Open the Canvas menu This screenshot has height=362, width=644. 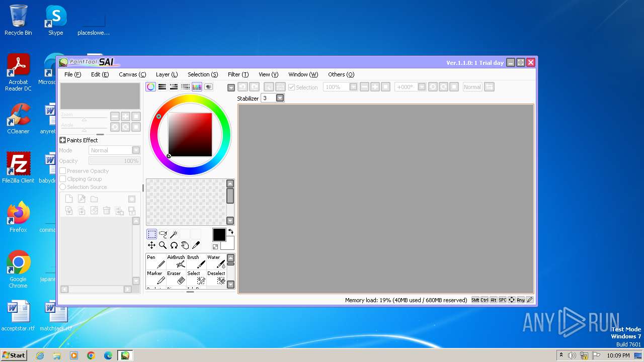(132, 74)
